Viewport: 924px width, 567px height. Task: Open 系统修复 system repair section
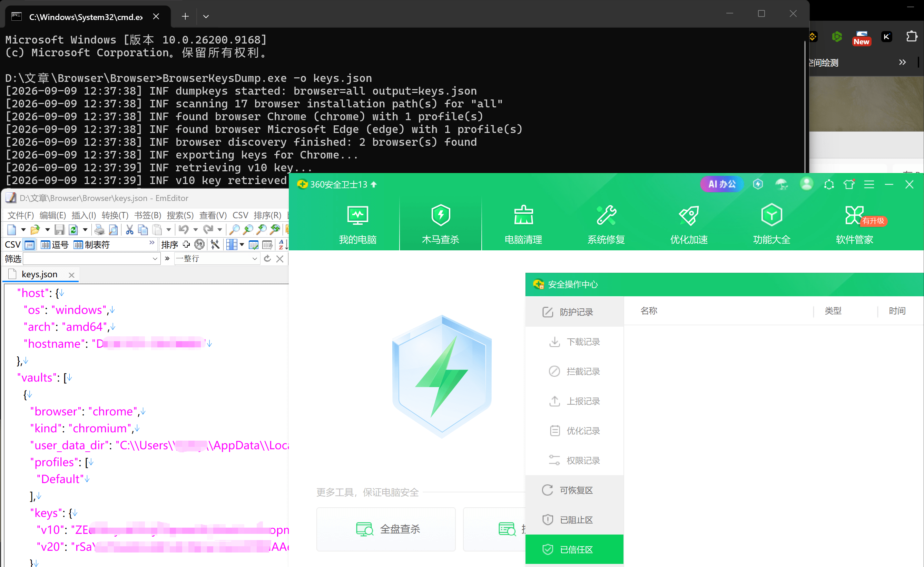click(606, 224)
